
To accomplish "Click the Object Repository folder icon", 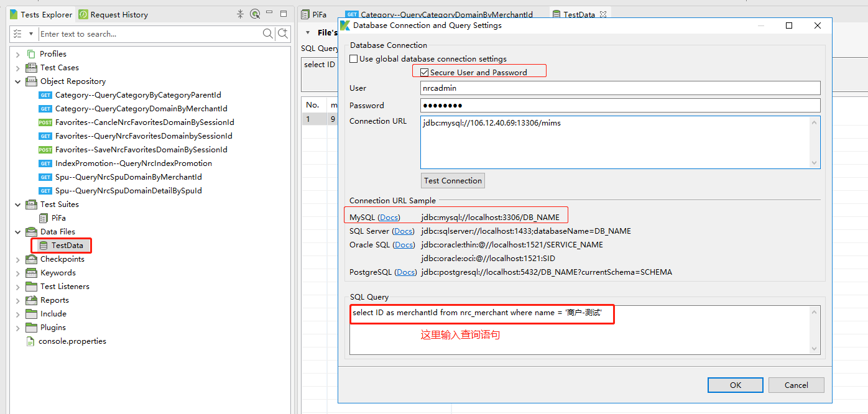I will tap(31, 81).
